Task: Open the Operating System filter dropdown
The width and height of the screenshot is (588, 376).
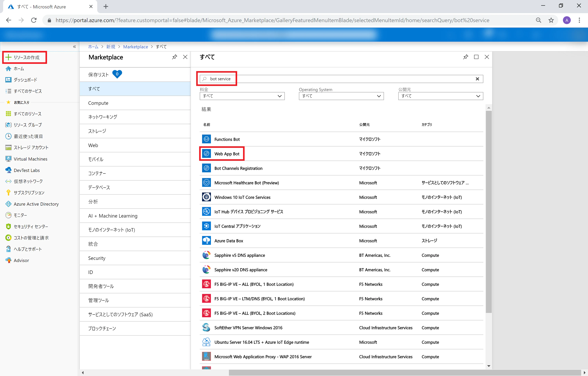Action: click(x=341, y=96)
